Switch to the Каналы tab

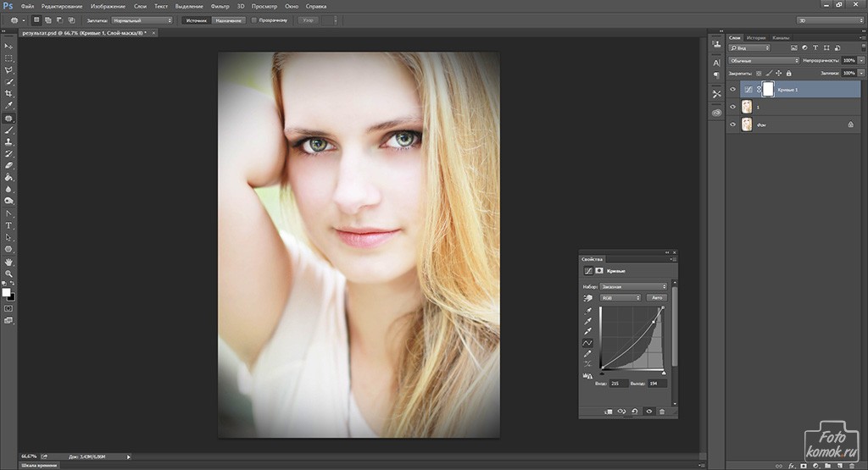(x=781, y=38)
